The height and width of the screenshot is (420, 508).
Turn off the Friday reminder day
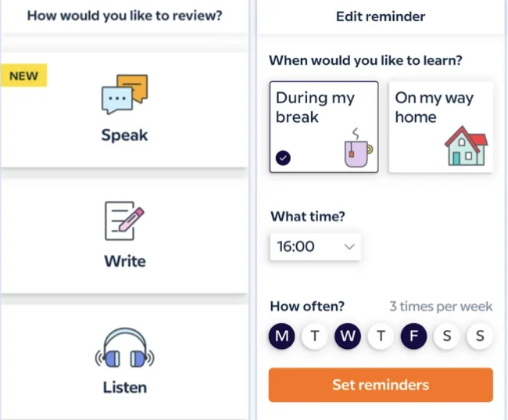point(413,336)
